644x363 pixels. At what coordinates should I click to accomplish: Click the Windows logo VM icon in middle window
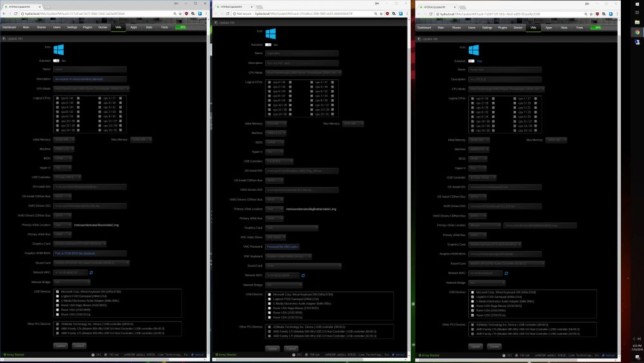[270, 34]
